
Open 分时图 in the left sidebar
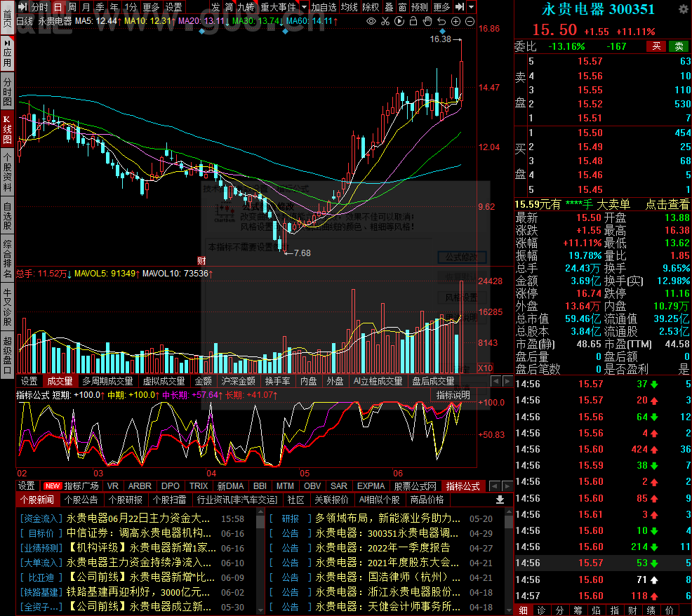tap(7, 91)
